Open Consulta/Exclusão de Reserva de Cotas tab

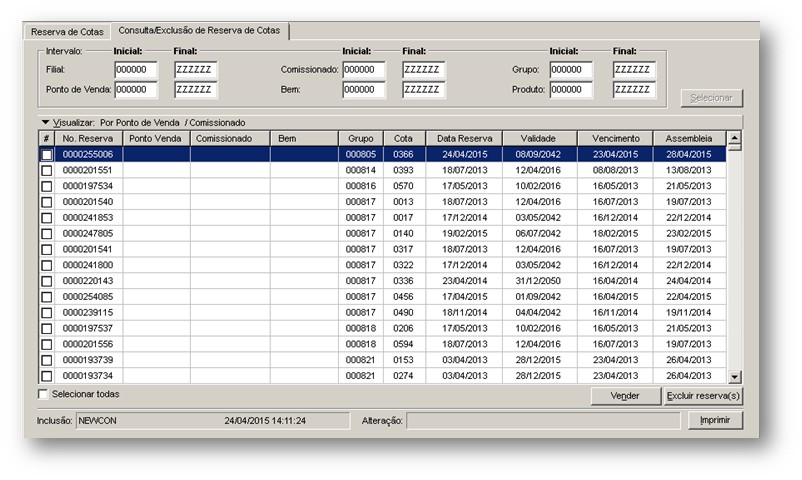click(x=199, y=31)
